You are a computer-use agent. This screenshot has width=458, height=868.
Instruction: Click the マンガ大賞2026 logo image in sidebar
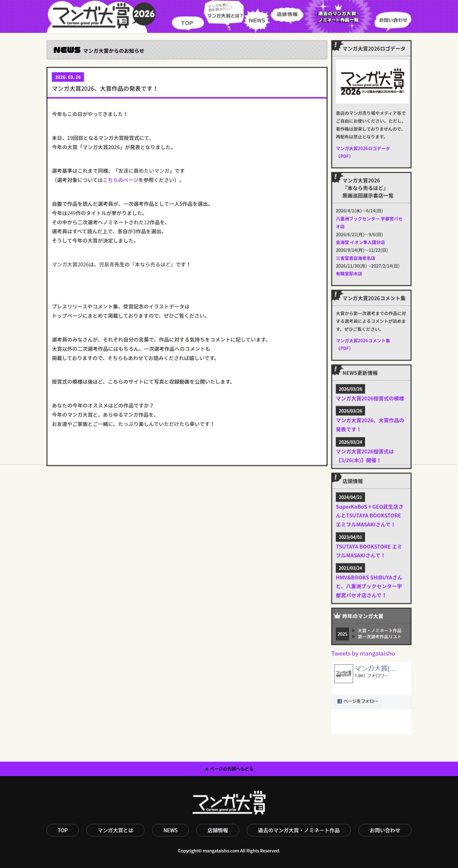pos(372,82)
